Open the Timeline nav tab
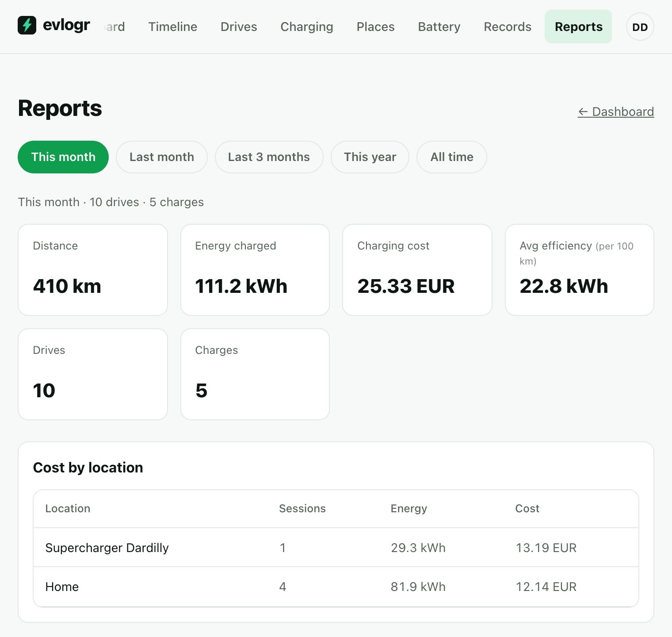Viewport: 672px width, 637px height. [x=173, y=27]
